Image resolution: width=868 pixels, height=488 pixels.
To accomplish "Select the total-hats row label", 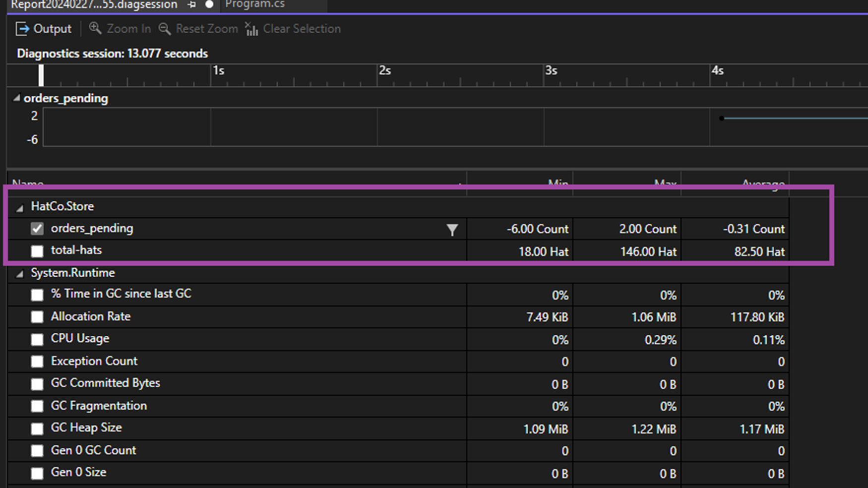I will coord(76,250).
